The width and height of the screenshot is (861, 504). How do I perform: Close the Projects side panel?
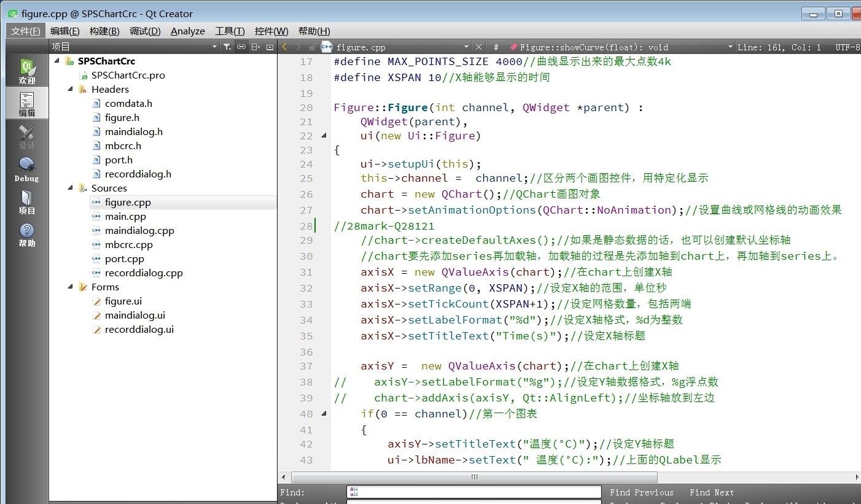(270, 47)
